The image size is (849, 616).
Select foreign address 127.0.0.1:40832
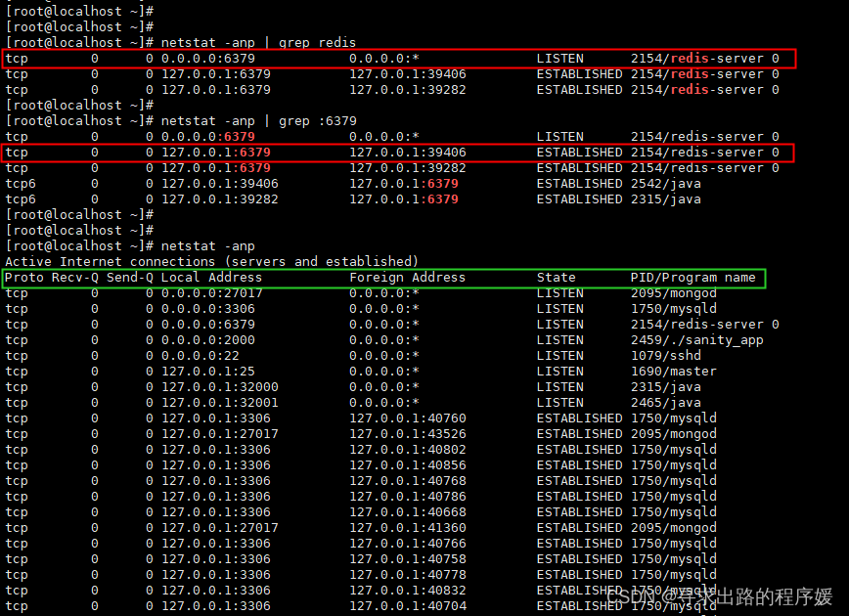[x=408, y=592]
